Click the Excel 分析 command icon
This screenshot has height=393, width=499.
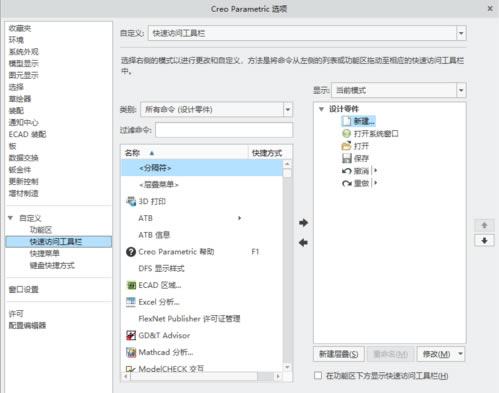[x=131, y=302]
